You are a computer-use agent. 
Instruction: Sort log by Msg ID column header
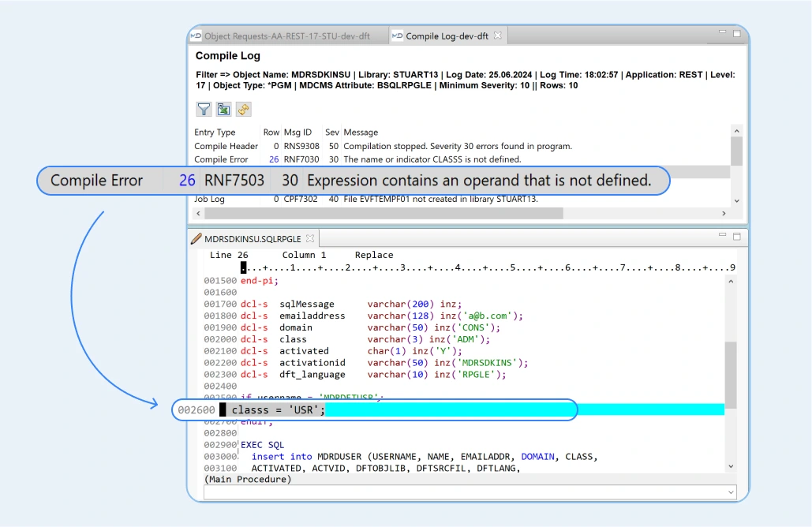pyautogui.click(x=297, y=133)
